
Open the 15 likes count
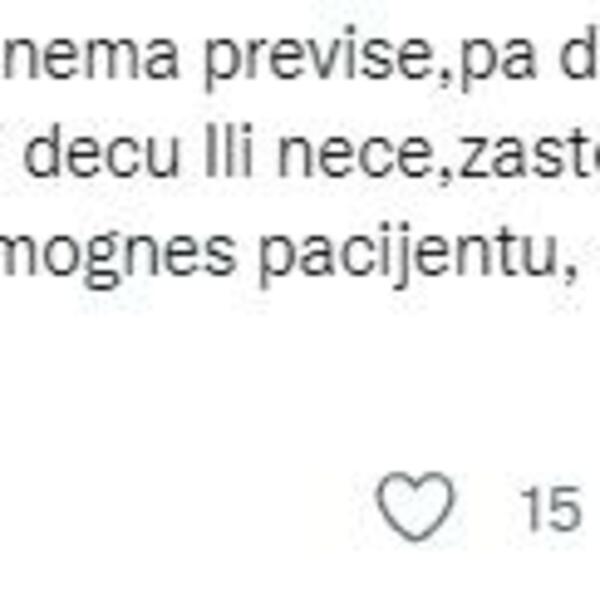[551, 509]
